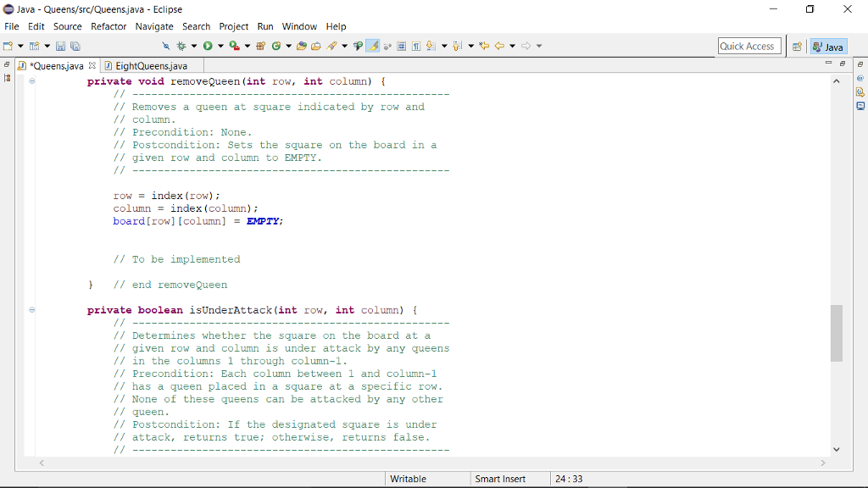
Task: Open the Console view icon in right trim
Action: click(x=860, y=106)
